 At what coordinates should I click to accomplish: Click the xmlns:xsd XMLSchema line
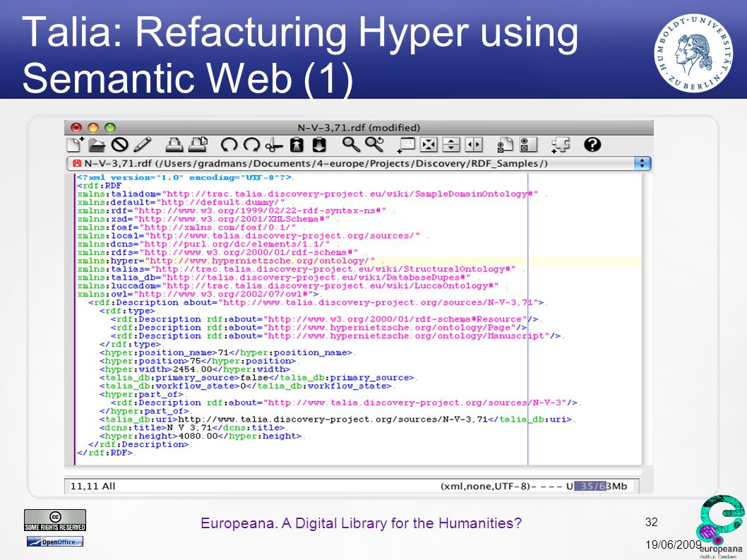(203, 219)
